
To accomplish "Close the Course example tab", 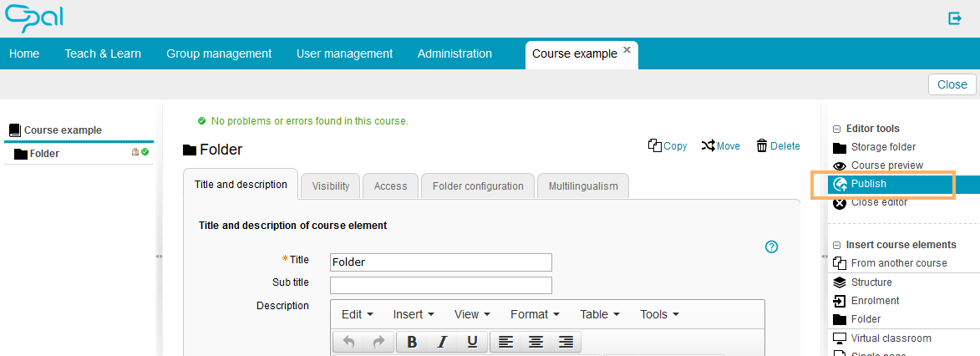I will point(627,49).
